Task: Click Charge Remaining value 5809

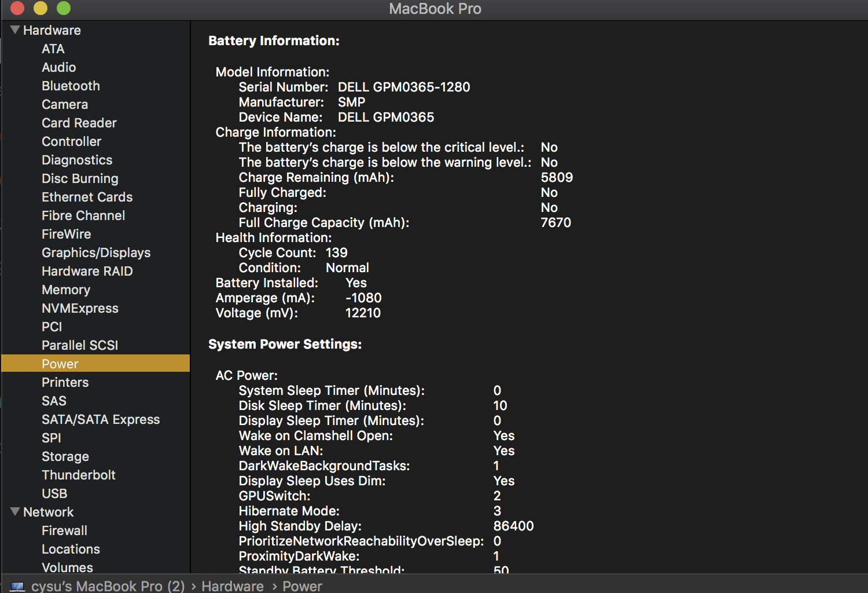Action: click(557, 177)
